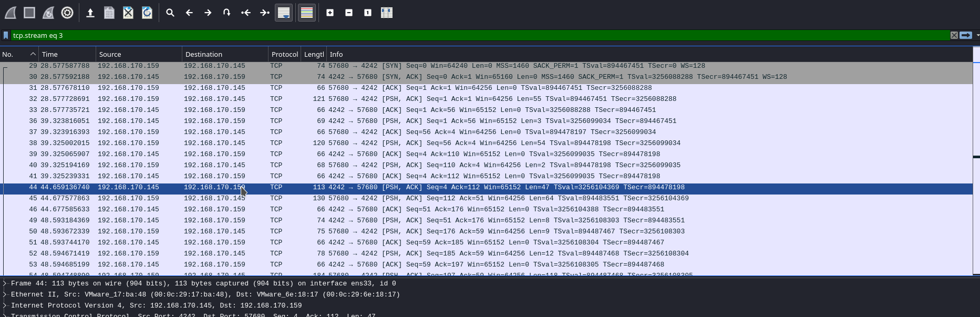
Task: Open the find packet magnifier
Action: tap(170, 13)
